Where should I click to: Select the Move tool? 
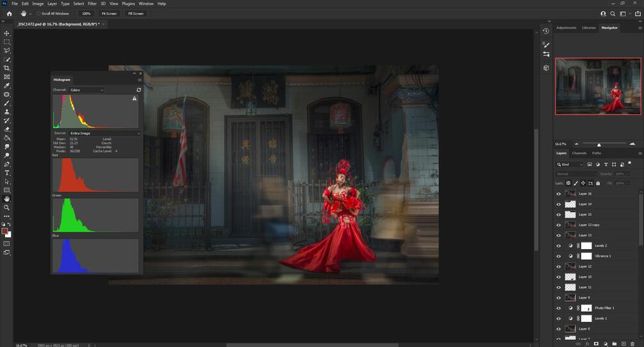[x=6, y=33]
